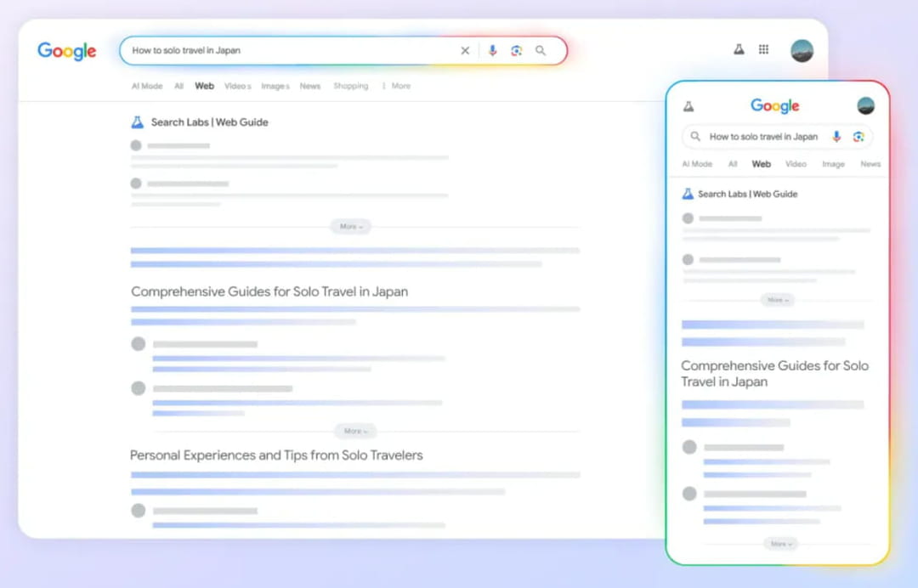Start voice search in desktop search bar
This screenshot has width=918, height=588.
[x=492, y=51]
